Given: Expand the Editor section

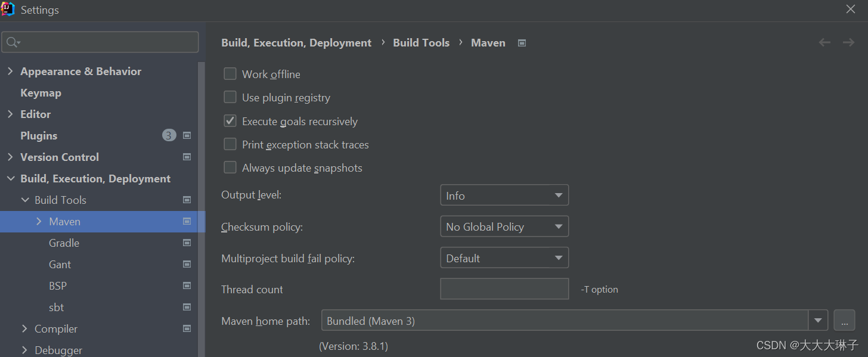Looking at the screenshot, I should tap(10, 114).
